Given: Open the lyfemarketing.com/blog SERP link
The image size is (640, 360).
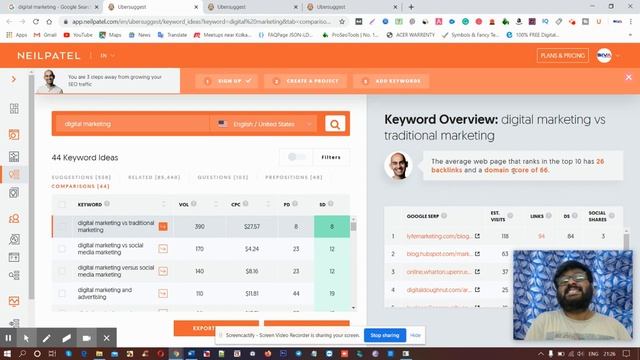Looking at the screenshot, I should click(x=439, y=236).
